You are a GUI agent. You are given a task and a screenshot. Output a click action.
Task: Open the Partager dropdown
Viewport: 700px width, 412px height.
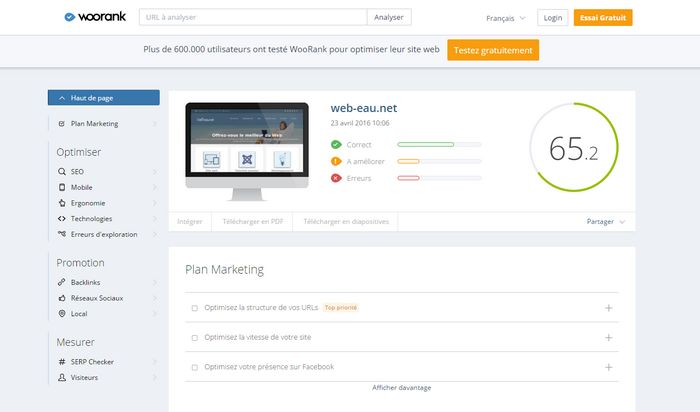pos(605,221)
